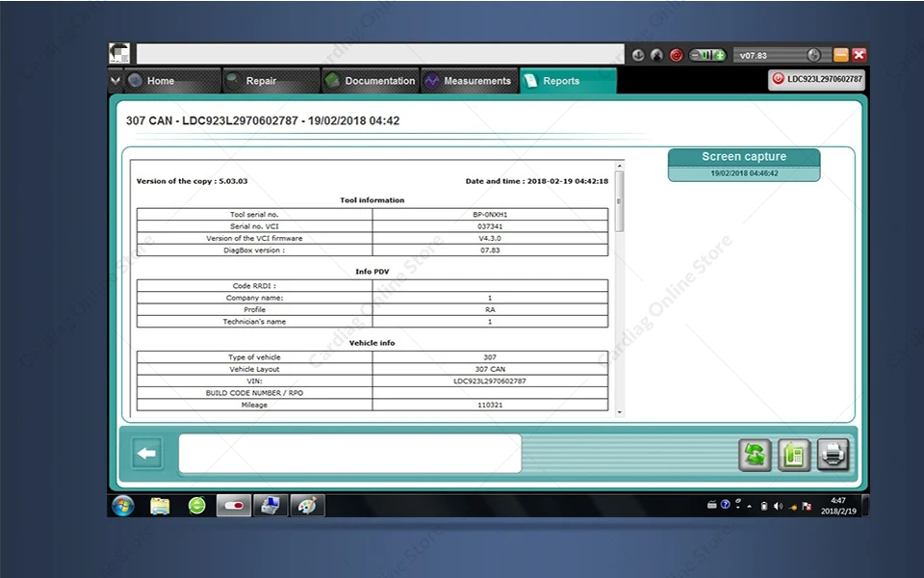Open the computer taskbar application icon

[x=269, y=506]
